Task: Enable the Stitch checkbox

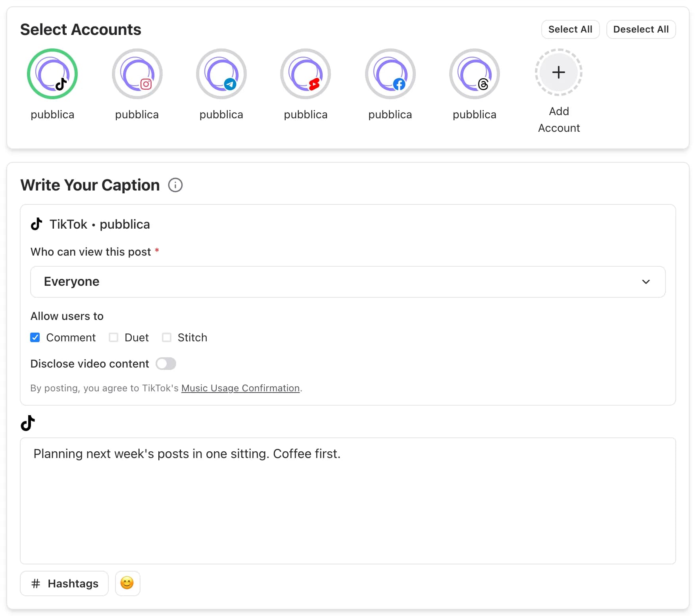Action: 167,337
